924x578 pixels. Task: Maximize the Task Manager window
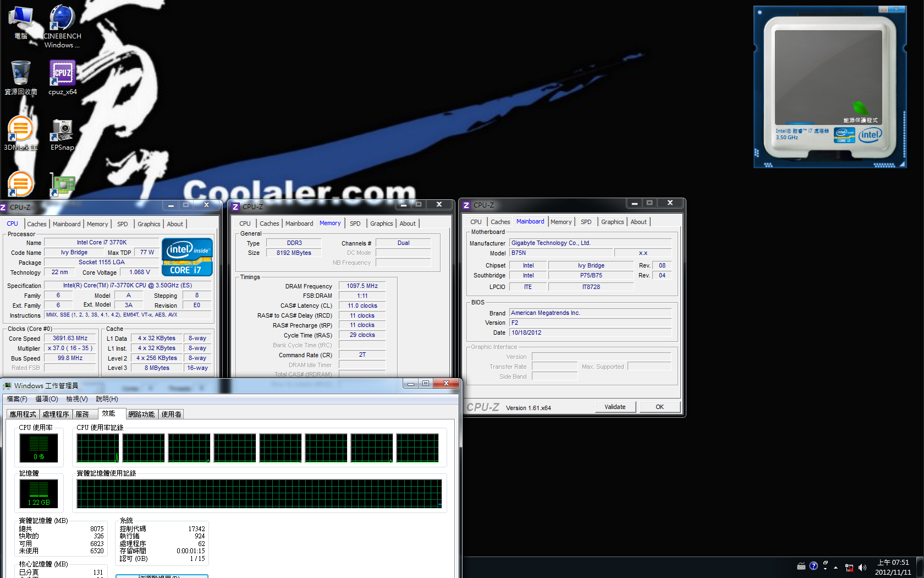pos(426,384)
